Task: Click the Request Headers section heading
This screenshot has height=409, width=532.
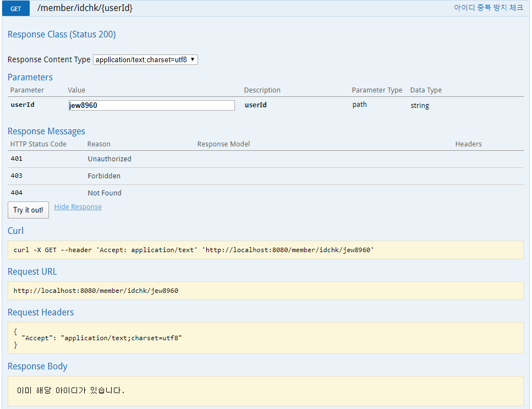Action: click(x=41, y=312)
